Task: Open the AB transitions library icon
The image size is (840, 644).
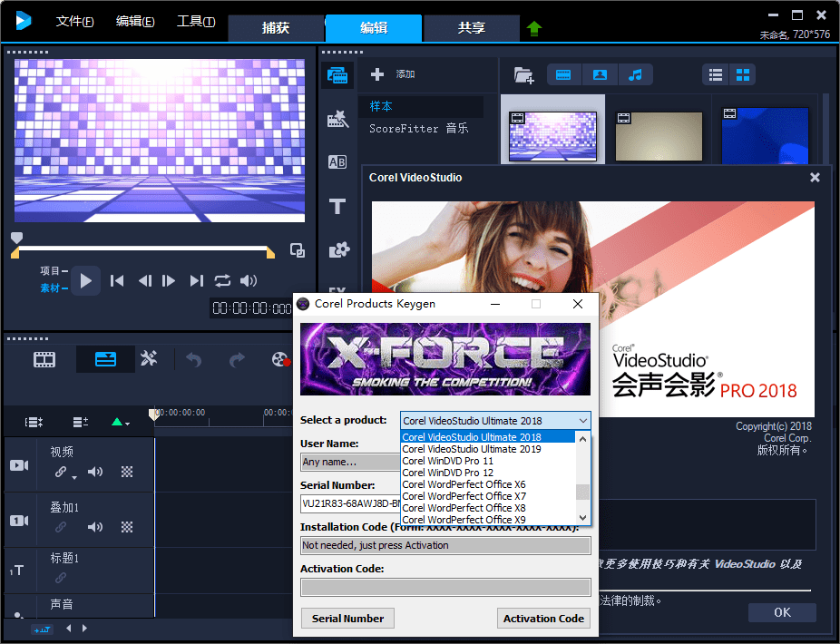Action: pos(337,161)
